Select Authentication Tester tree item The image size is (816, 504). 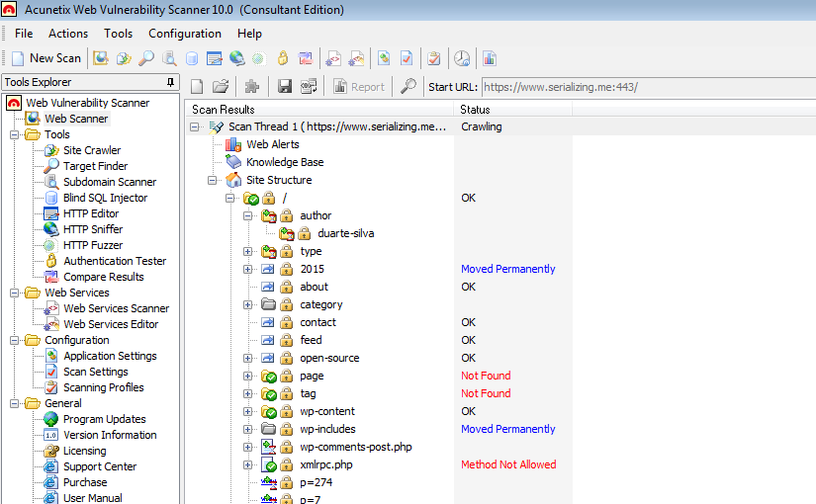tap(115, 261)
